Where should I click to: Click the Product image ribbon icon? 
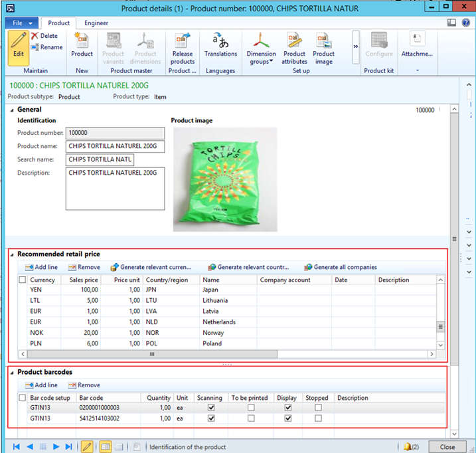(x=323, y=48)
